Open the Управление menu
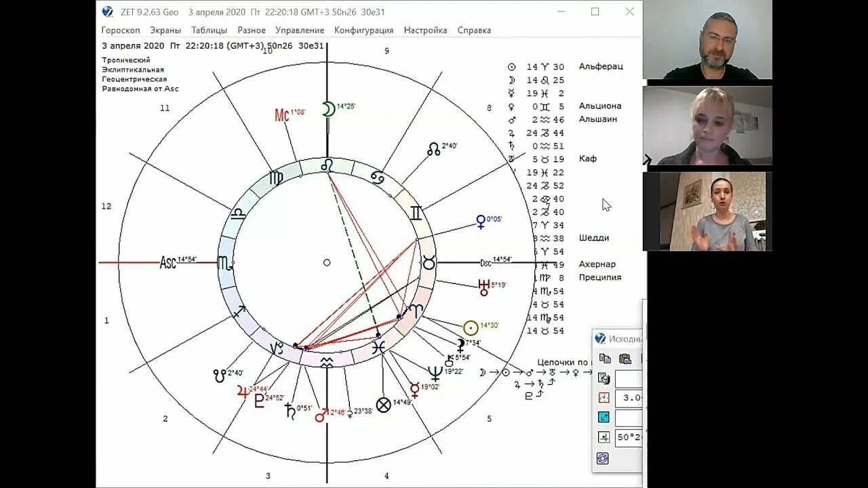The width and height of the screenshot is (868, 488). [300, 30]
